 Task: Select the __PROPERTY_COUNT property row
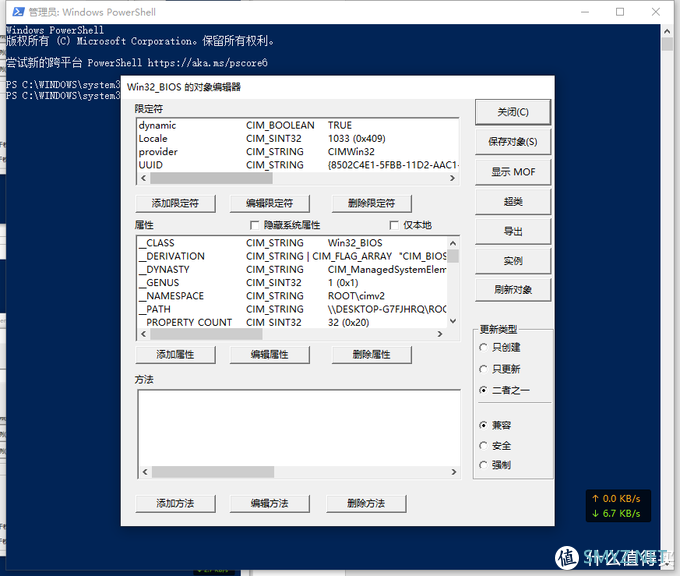click(292, 322)
